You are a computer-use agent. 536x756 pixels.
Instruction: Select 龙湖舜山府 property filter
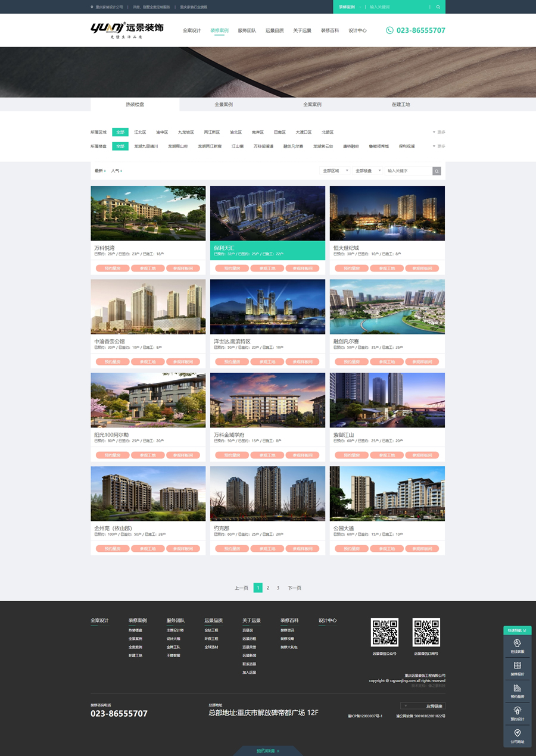tap(177, 146)
